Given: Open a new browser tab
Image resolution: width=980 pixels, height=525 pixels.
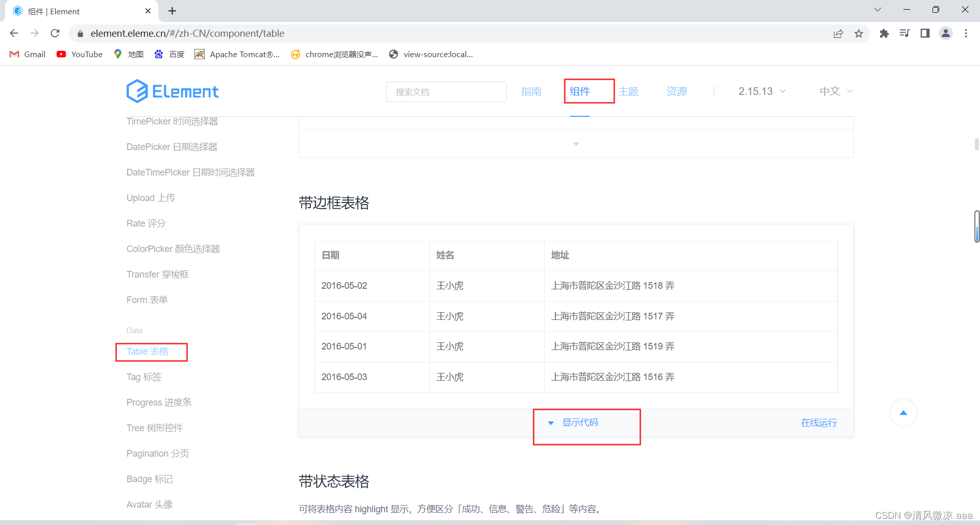Looking at the screenshot, I should click(x=173, y=11).
